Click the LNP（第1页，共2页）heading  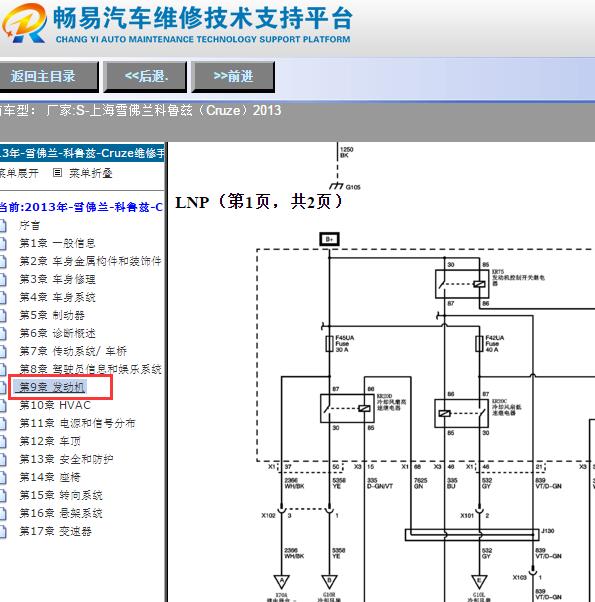tap(259, 202)
